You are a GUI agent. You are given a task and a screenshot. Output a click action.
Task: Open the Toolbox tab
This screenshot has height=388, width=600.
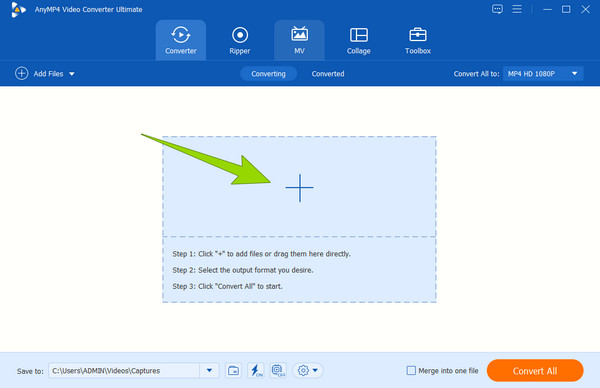(x=418, y=40)
